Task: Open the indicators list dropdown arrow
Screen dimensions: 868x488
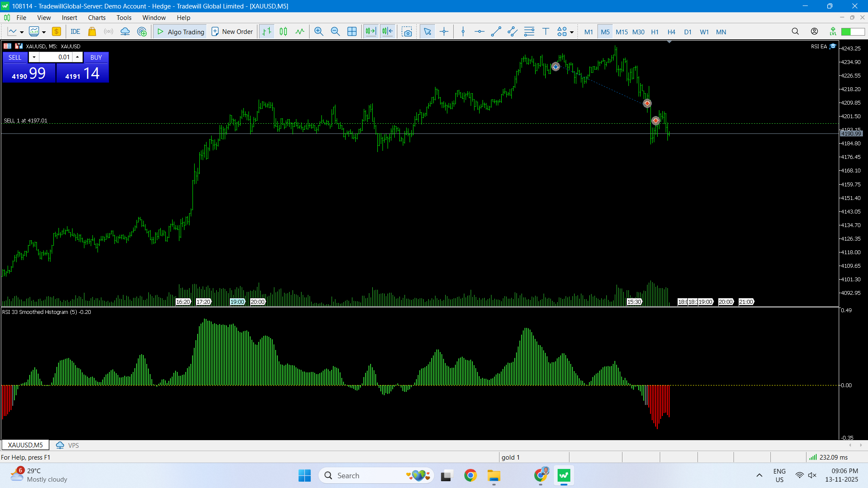Action: (x=44, y=32)
